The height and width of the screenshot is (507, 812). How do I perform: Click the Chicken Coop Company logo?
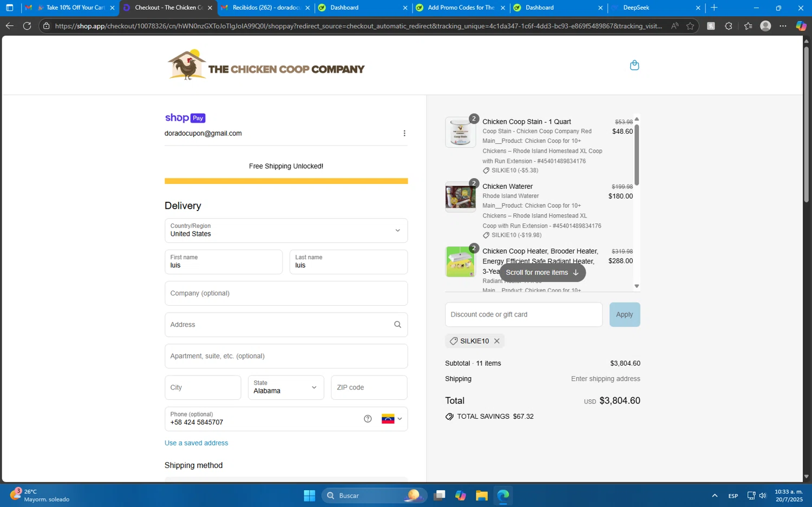click(x=266, y=65)
